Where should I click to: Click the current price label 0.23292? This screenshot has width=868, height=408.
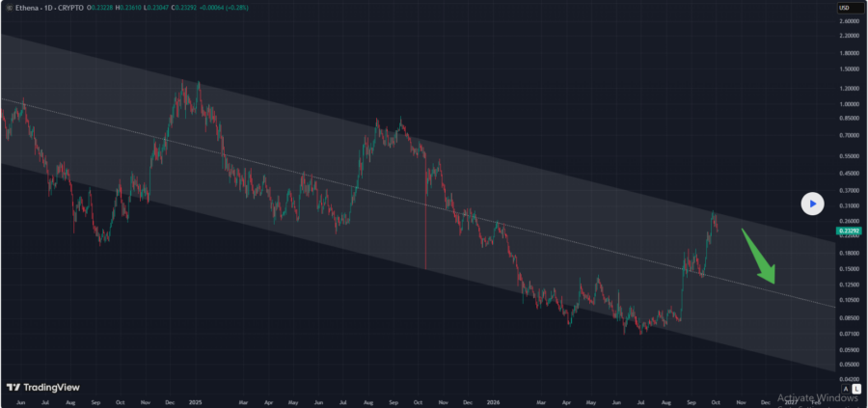[x=851, y=230]
